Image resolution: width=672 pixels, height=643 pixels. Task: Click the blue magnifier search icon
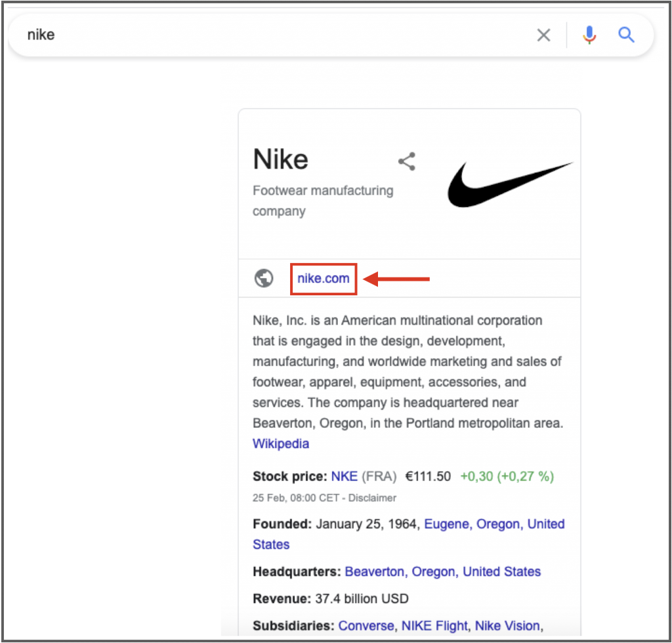tap(626, 35)
